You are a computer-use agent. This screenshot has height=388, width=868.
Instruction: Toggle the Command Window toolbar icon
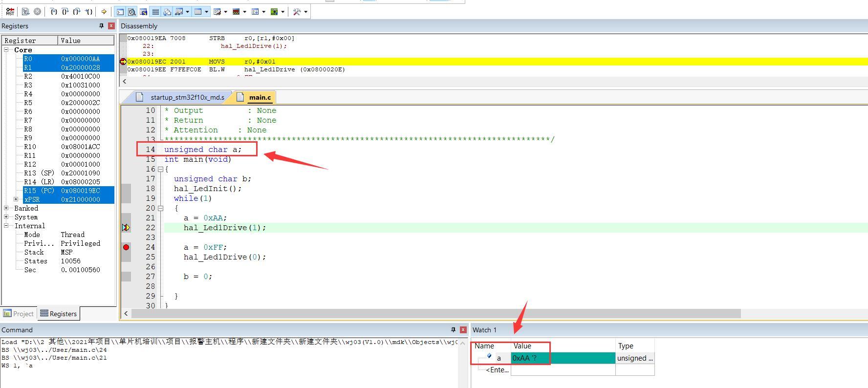pos(120,11)
